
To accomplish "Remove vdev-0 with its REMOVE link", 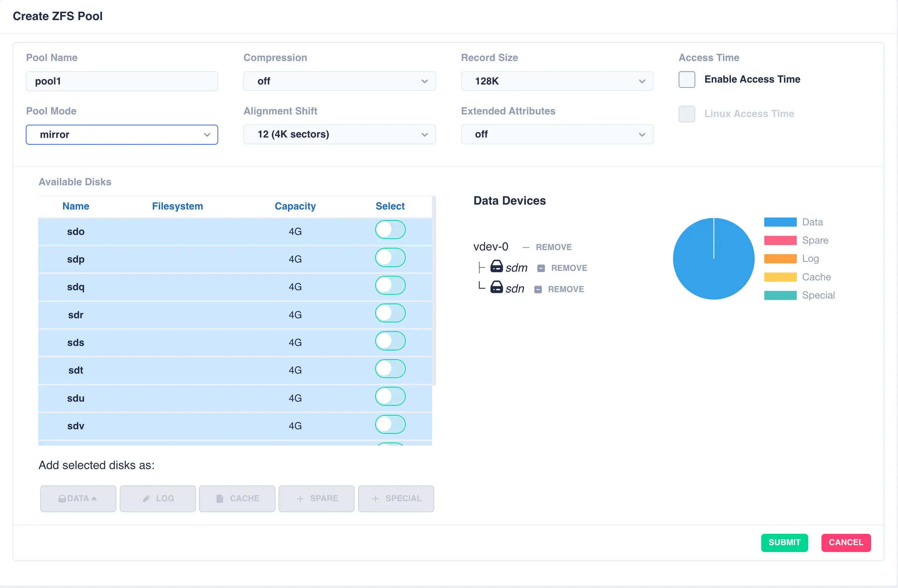I will 553,247.
